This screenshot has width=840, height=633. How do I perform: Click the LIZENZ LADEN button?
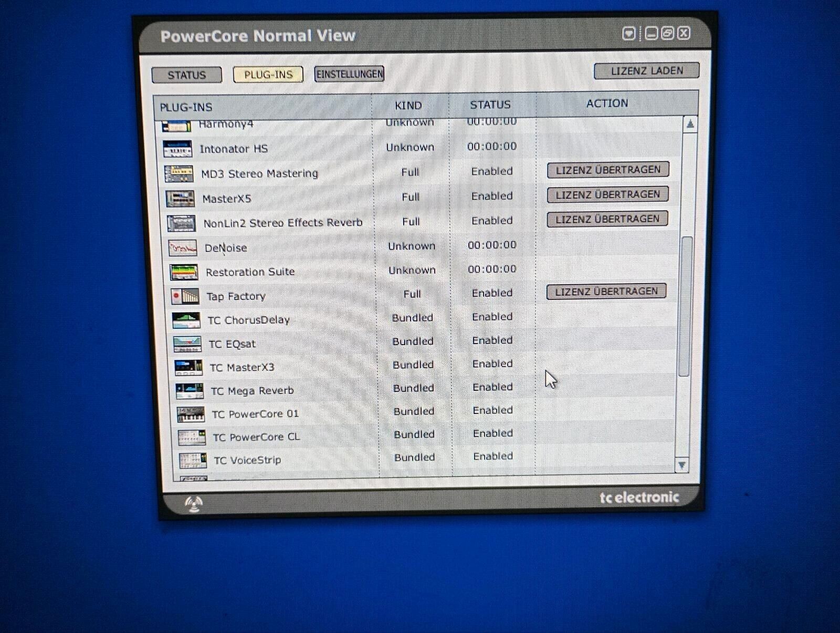pos(646,71)
